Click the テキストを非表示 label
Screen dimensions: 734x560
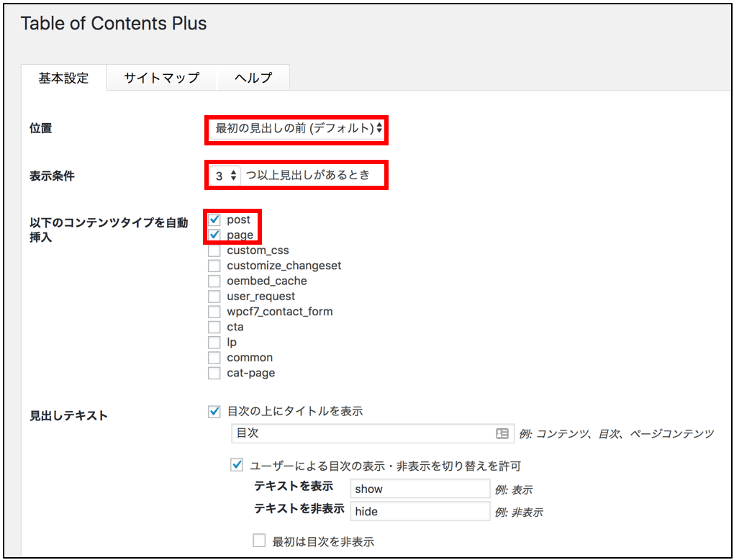pyautogui.click(x=299, y=508)
